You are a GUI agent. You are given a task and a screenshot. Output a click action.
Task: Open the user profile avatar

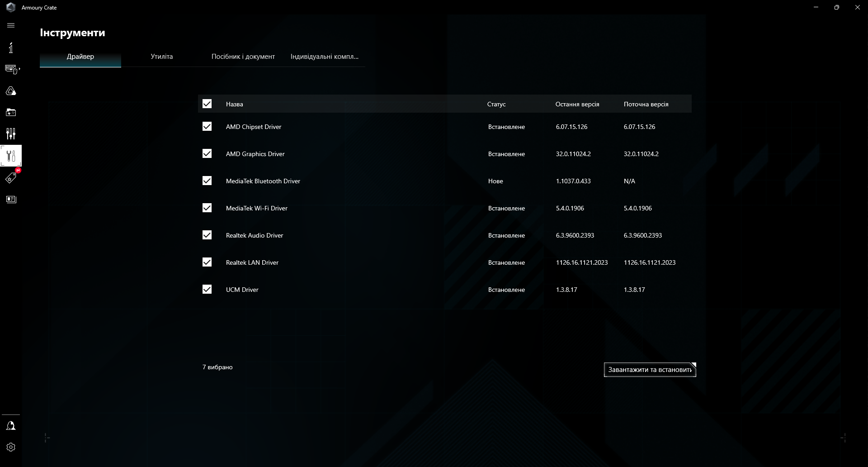click(10, 425)
